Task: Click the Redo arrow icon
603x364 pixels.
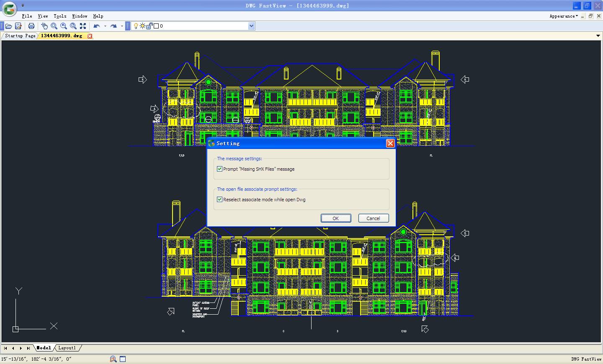Action: (113, 26)
